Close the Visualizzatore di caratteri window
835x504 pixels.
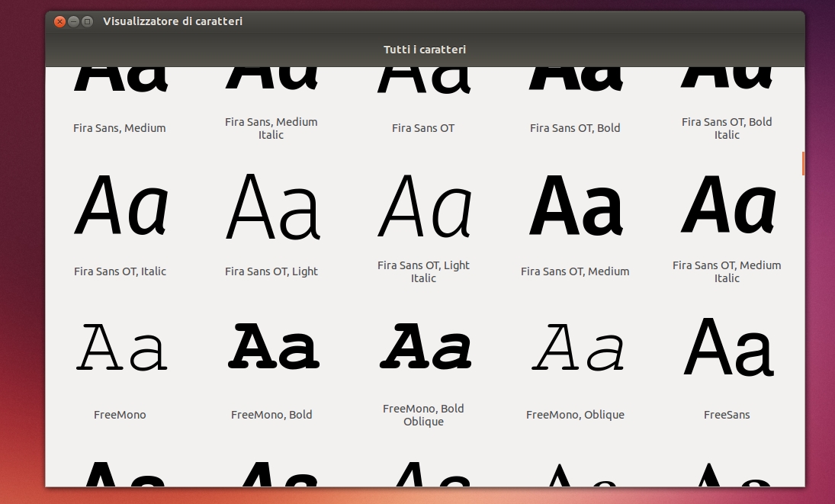59,21
